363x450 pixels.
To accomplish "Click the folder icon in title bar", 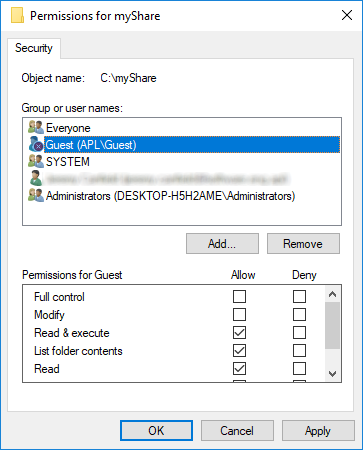I will point(17,15).
